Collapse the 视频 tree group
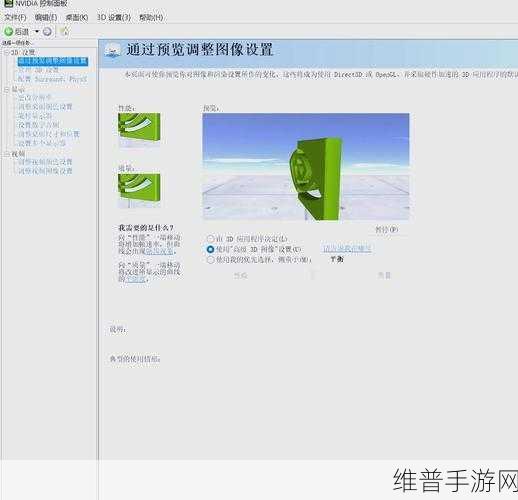 pyautogui.click(x=7, y=154)
